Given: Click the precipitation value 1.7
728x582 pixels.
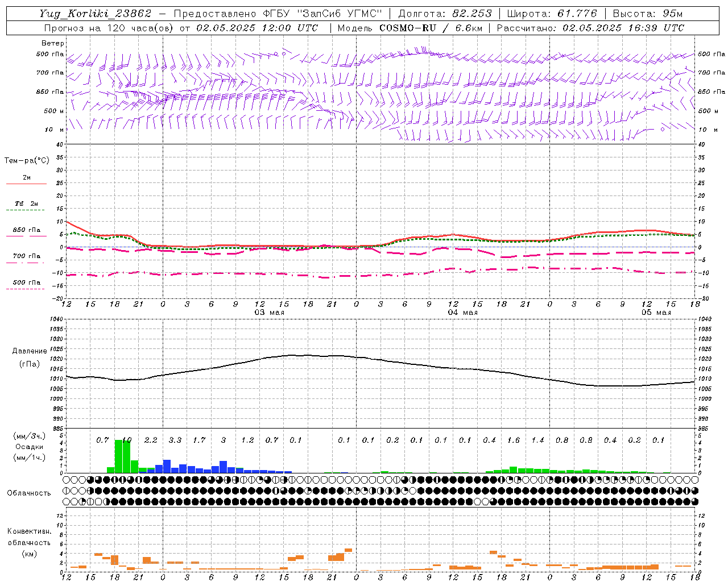Looking at the screenshot, I should pos(199,440).
